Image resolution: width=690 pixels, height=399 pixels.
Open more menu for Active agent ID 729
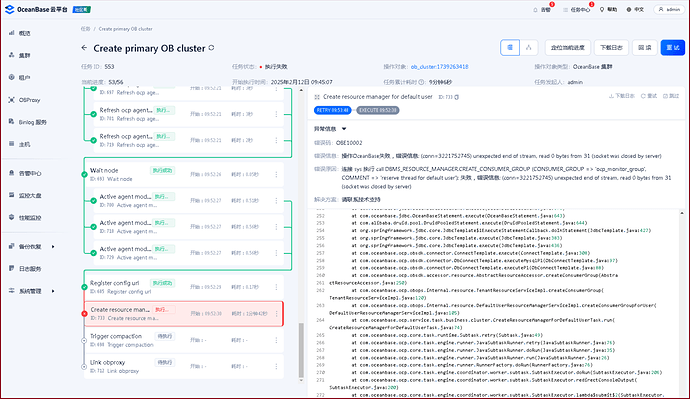pyautogui.click(x=276, y=253)
